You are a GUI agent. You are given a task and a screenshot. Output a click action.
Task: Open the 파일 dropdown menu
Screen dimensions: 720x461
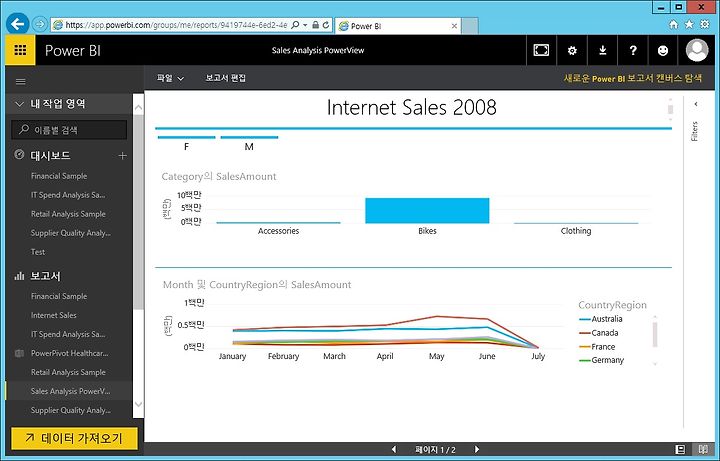click(x=170, y=79)
